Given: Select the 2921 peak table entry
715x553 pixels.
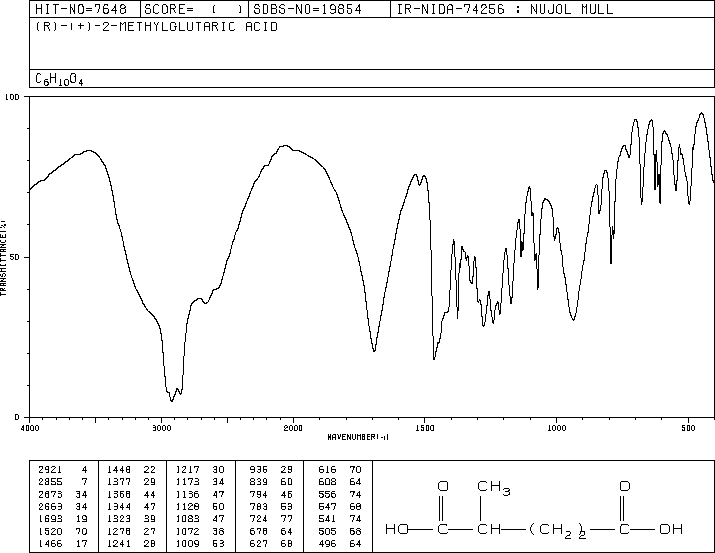Looking at the screenshot, I should [63, 470].
